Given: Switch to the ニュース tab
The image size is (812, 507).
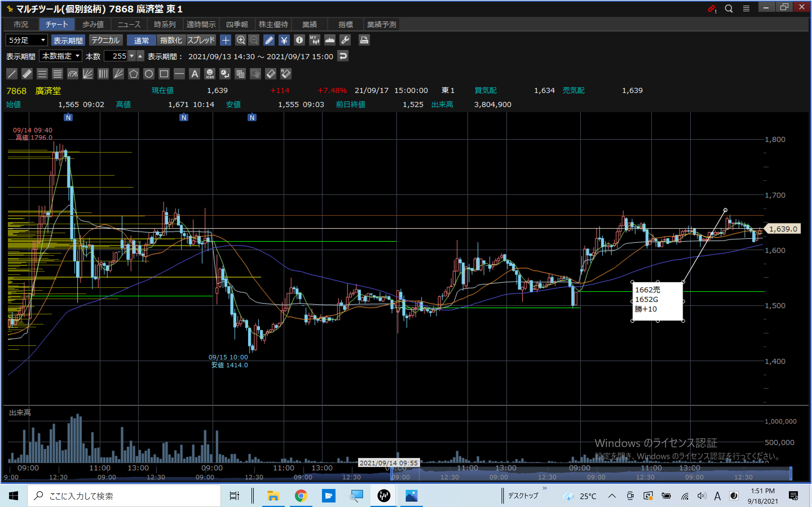Looking at the screenshot, I should point(129,25).
